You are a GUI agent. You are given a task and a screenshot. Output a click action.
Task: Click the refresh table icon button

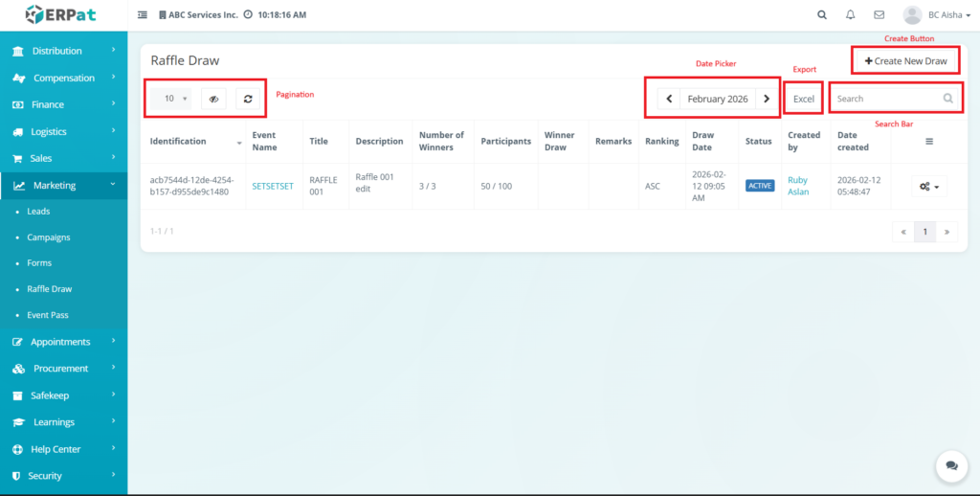(248, 99)
